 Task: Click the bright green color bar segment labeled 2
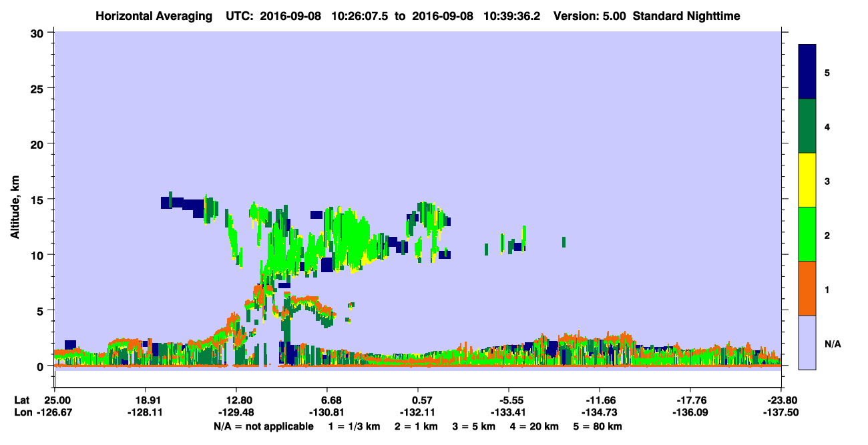tap(807, 234)
